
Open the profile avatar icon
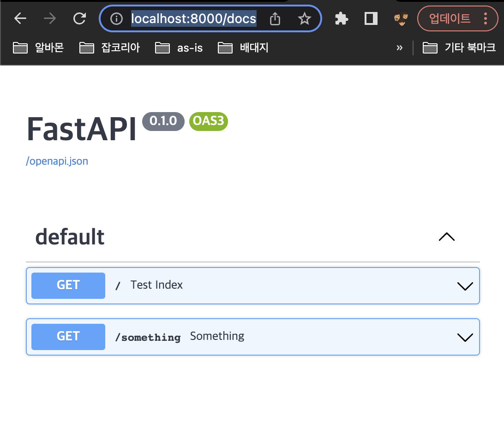click(401, 18)
